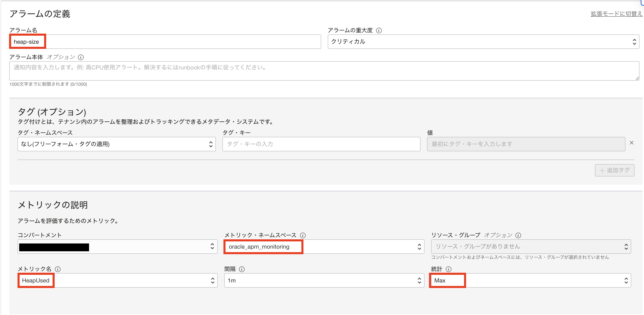
Task: Click info icon beside 間隔 label
Action: (242, 269)
